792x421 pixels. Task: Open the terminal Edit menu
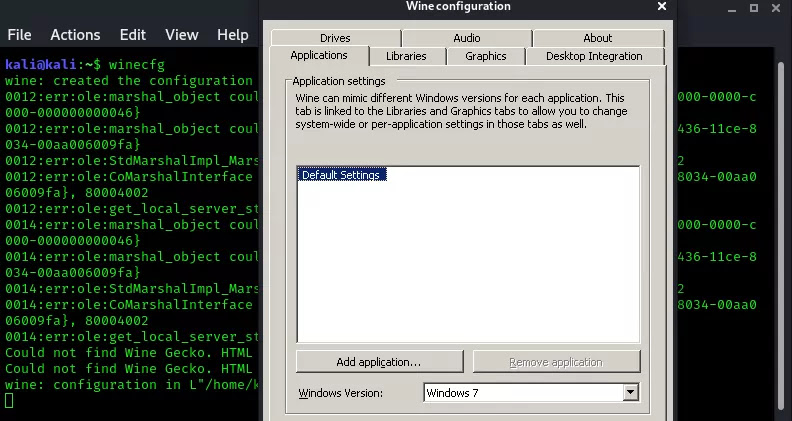pos(133,35)
